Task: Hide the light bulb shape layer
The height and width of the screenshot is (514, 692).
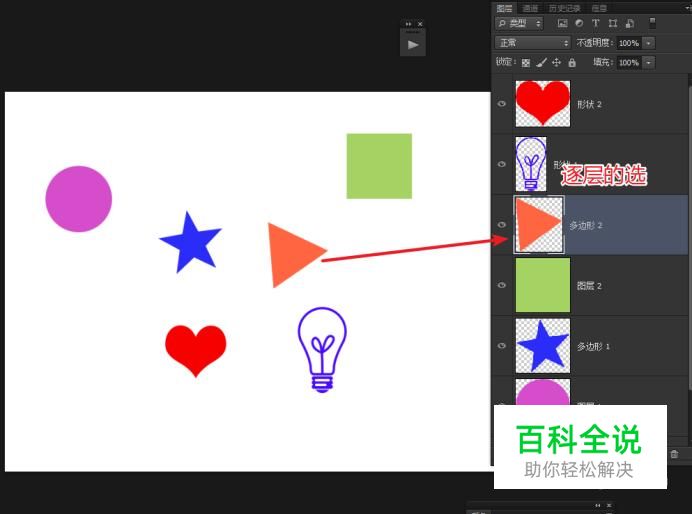Action: point(502,164)
